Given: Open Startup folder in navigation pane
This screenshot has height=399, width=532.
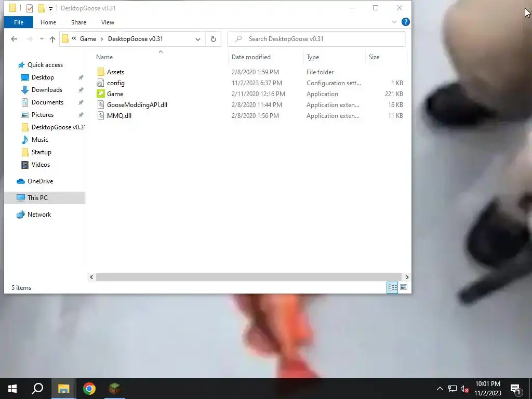Looking at the screenshot, I should click(41, 152).
